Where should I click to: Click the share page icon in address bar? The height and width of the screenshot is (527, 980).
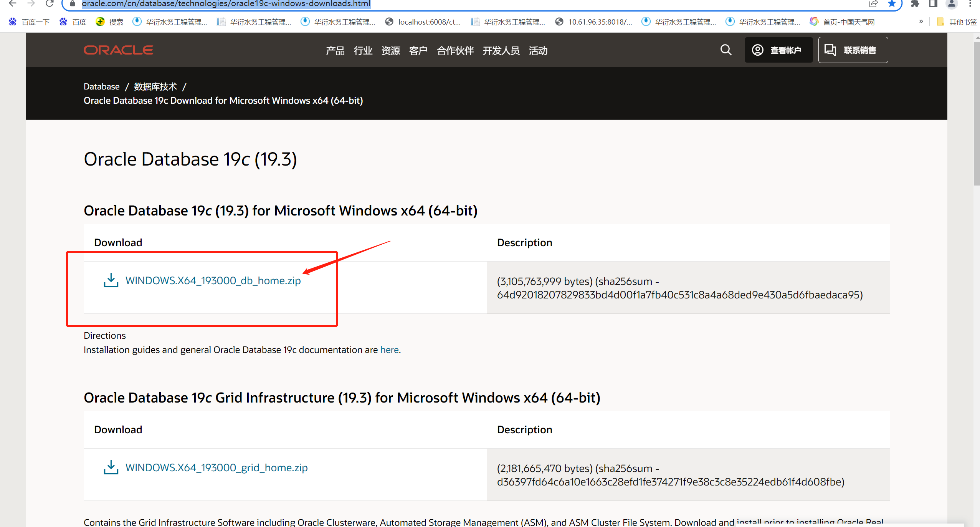point(873,4)
